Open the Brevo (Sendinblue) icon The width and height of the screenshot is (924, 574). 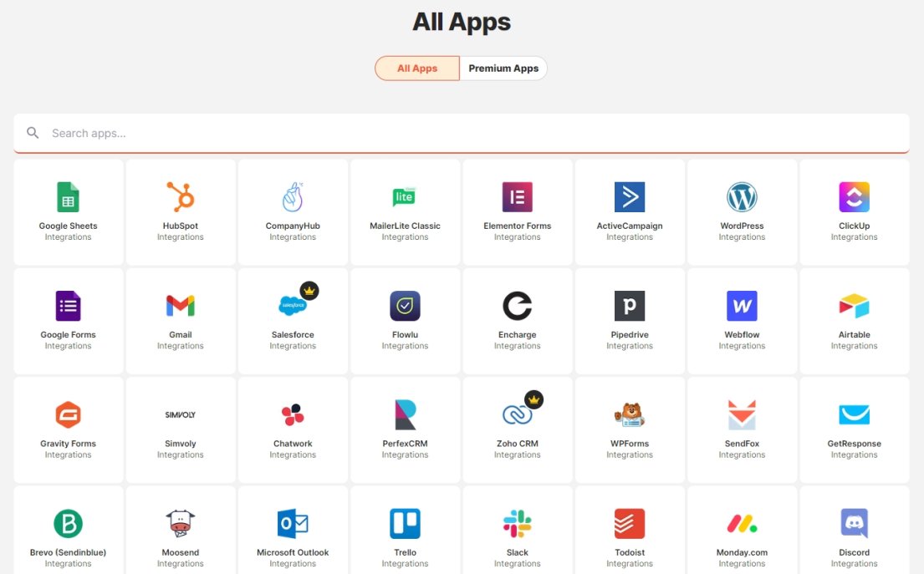pos(68,523)
